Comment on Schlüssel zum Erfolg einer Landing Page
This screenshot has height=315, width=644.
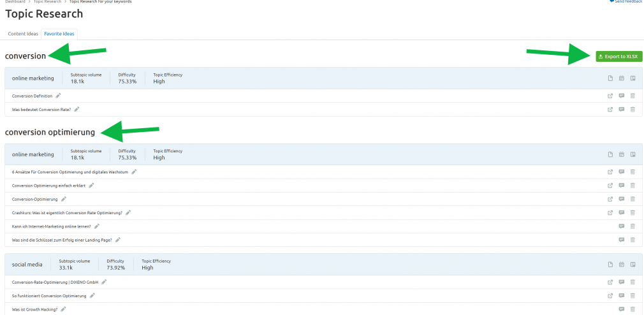[x=622, y=239]
